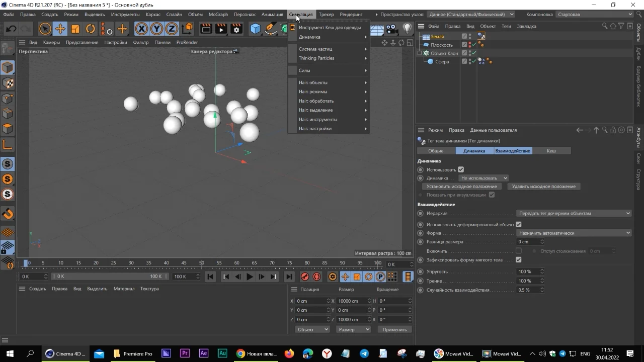Add a Camera object
The height and width of the screenshot is (362, 644).
[x=392, y=29]
